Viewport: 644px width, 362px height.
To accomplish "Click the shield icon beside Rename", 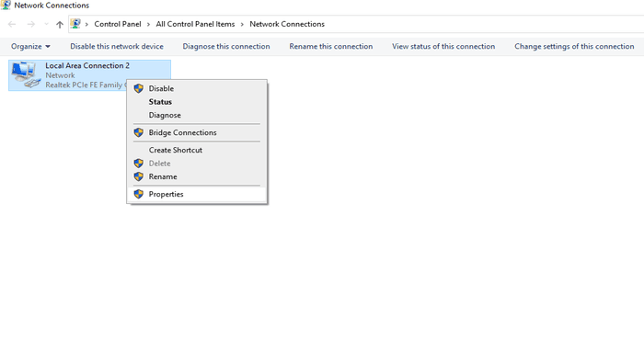I will [x=139, y=176].
